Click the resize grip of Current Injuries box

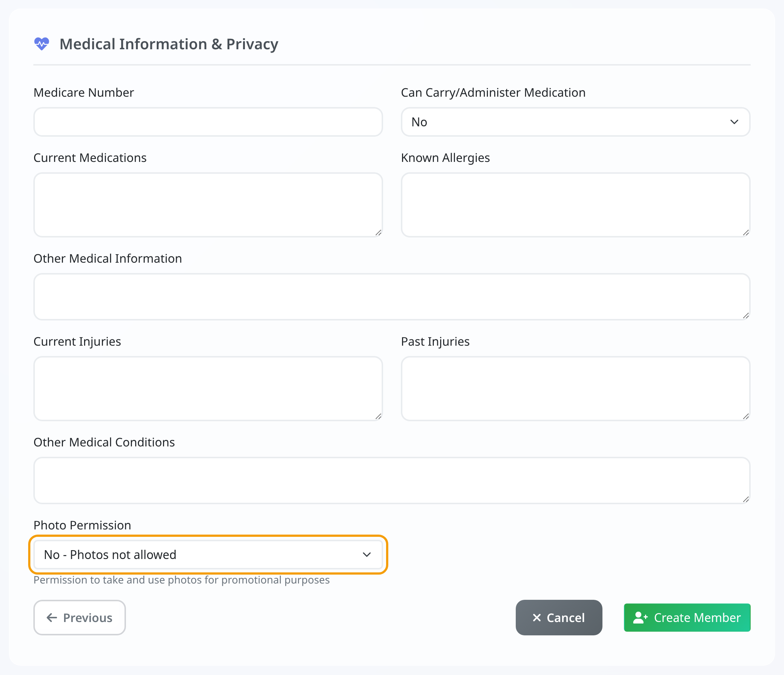click(x=378, y=416)
